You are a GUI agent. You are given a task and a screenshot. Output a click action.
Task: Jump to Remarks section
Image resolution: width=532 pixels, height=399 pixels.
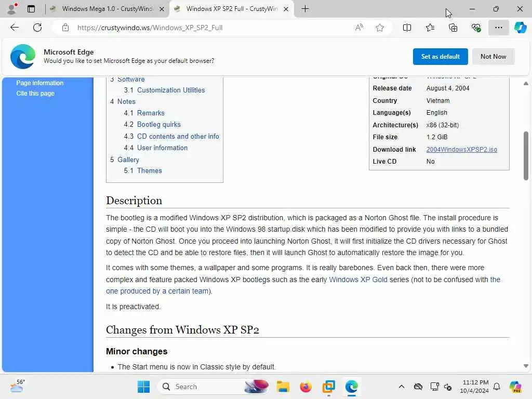(x=151, y=113)
